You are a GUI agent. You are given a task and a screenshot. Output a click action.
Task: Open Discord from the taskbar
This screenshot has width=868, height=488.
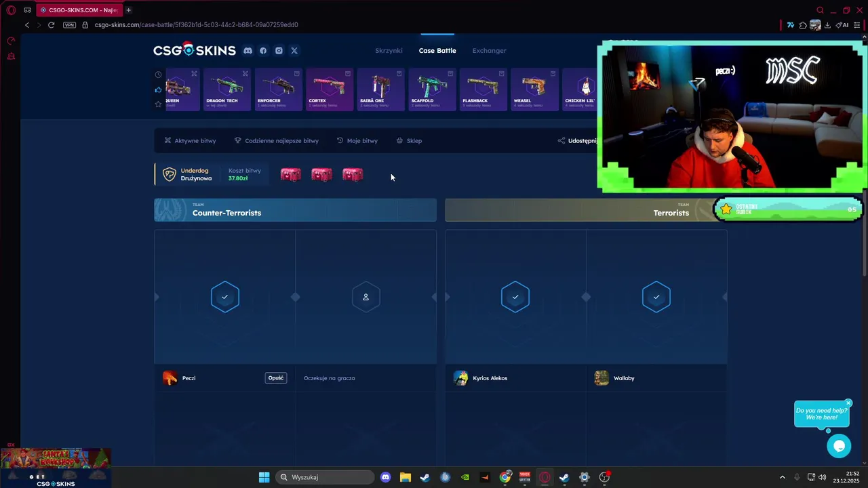[x=386, y=477]
